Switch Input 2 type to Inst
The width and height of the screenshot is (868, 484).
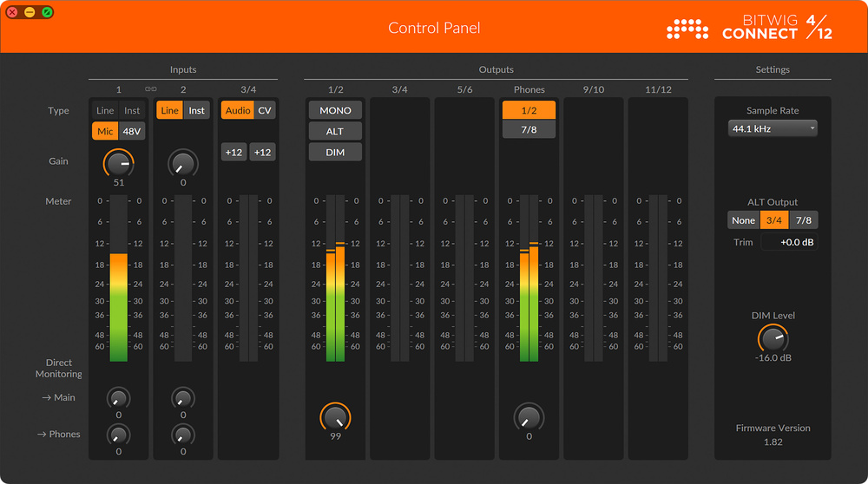point(197,110)
